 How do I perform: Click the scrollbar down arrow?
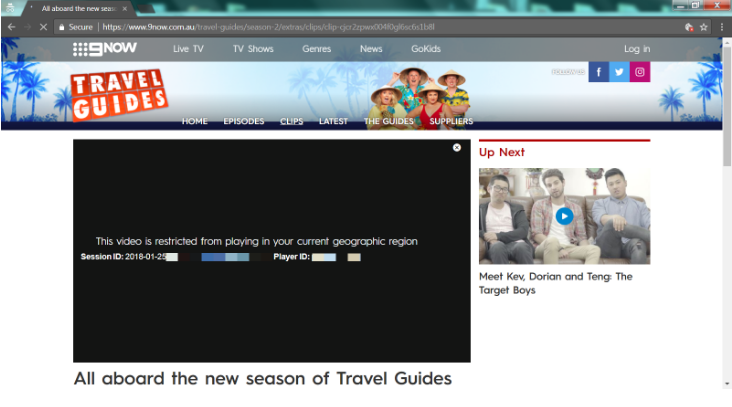[x=727, y=384]
